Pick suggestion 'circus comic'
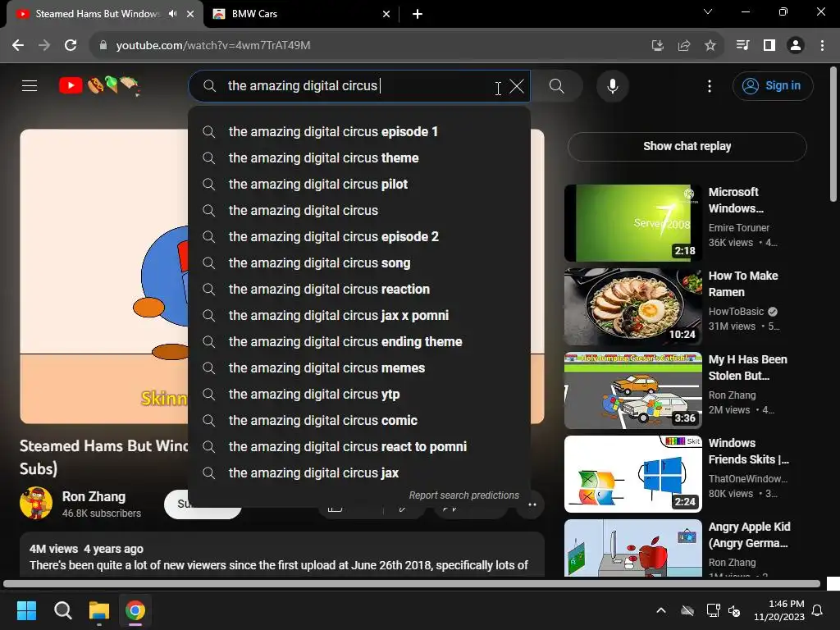 pyautogui.click(x=359, y=421)
